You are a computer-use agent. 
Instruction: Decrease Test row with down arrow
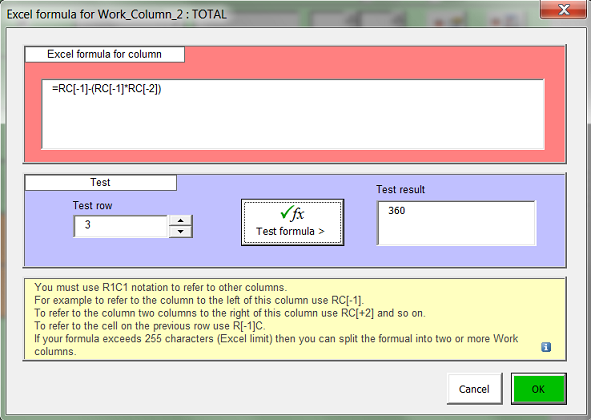181,231
